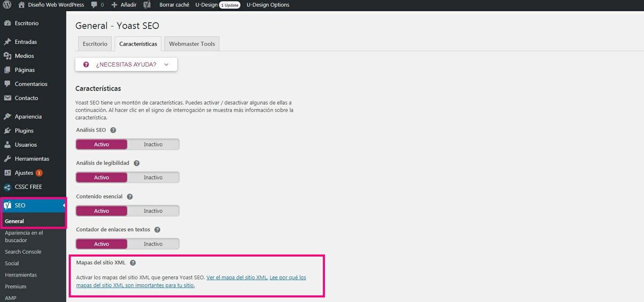Click the Apariencia brush icon in sidebar
Screen dimensions: 644x302
(8, 116)
